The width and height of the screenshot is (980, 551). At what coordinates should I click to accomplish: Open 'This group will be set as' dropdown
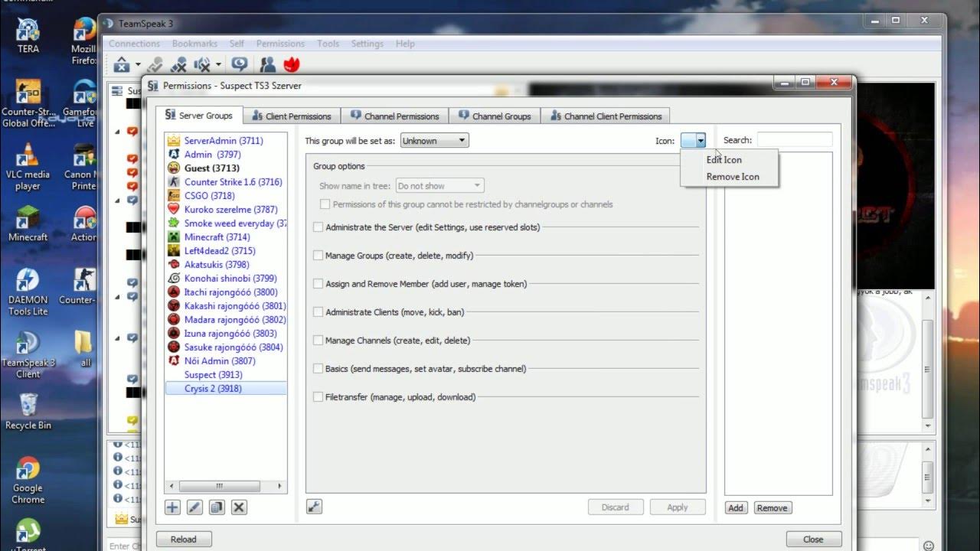(434, 141)
